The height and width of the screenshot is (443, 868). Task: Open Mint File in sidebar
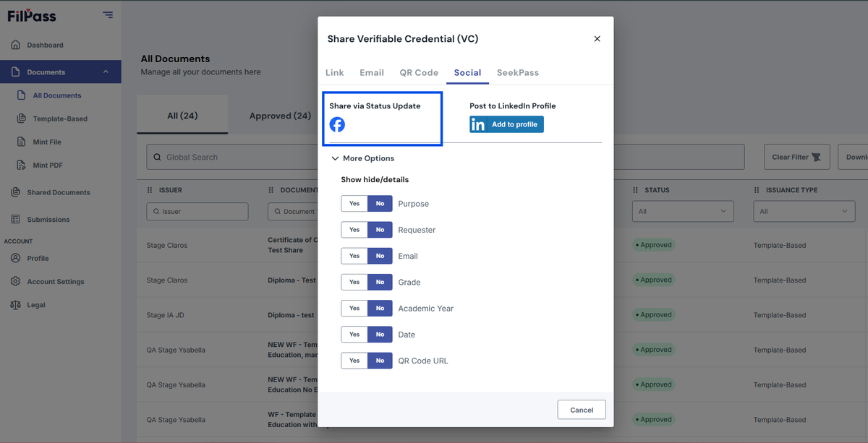click(47, 142)
